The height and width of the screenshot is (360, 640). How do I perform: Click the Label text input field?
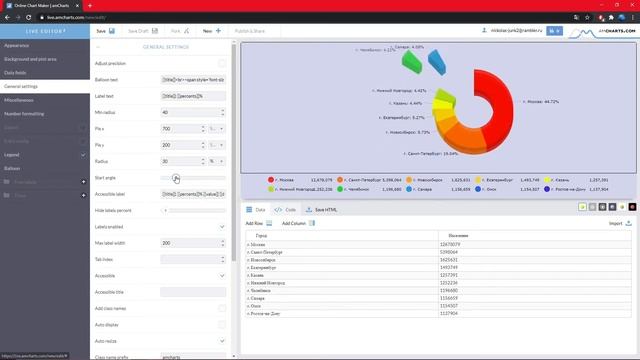[193, 96]
